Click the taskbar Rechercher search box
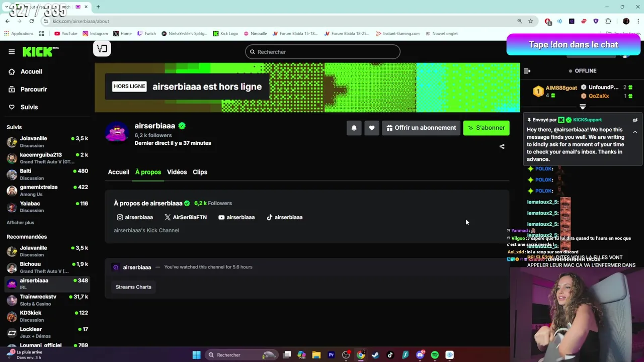 tap(242, 355)
